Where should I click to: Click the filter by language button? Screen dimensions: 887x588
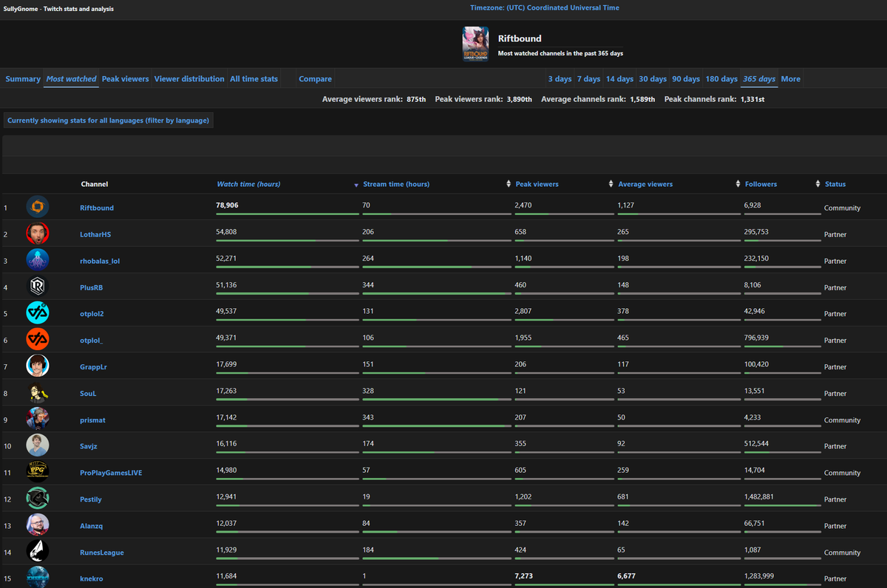[x=109, y=120]
